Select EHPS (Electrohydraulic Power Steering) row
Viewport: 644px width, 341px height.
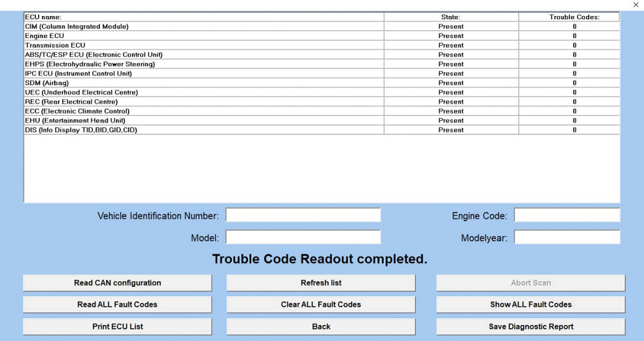(x=321, y=64)
